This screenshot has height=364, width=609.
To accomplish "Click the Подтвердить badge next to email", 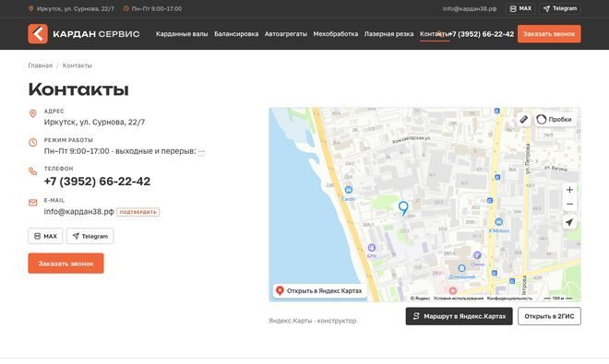I will pyautogui.click(x=137, y=212).
